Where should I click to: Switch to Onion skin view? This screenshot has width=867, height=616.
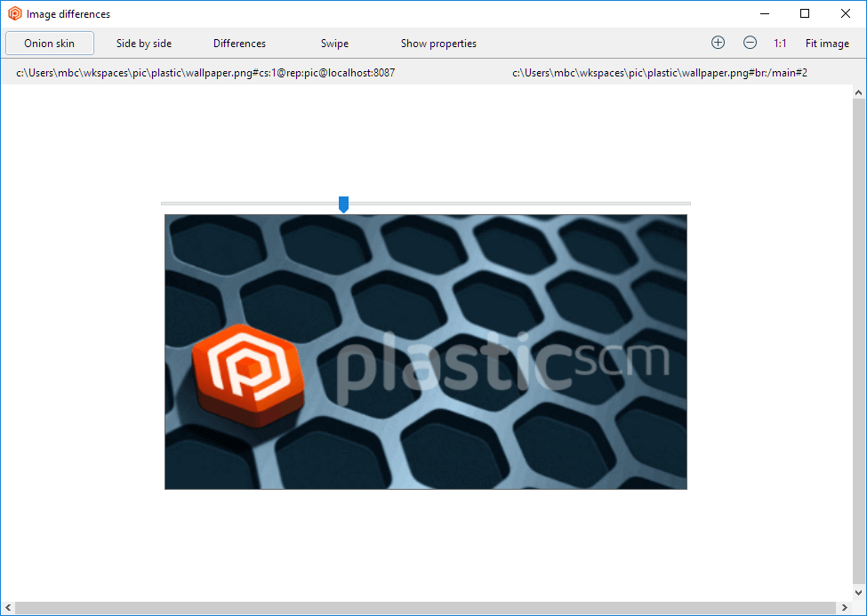[50, 44]
